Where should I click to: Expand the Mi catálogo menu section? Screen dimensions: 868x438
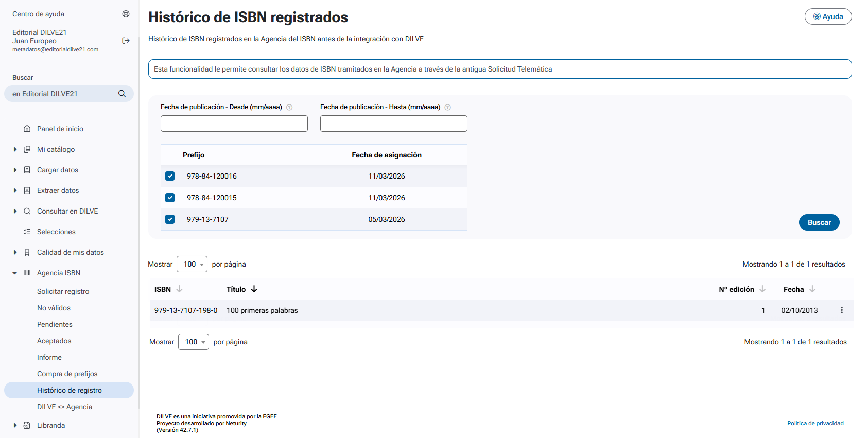[15, 149]
